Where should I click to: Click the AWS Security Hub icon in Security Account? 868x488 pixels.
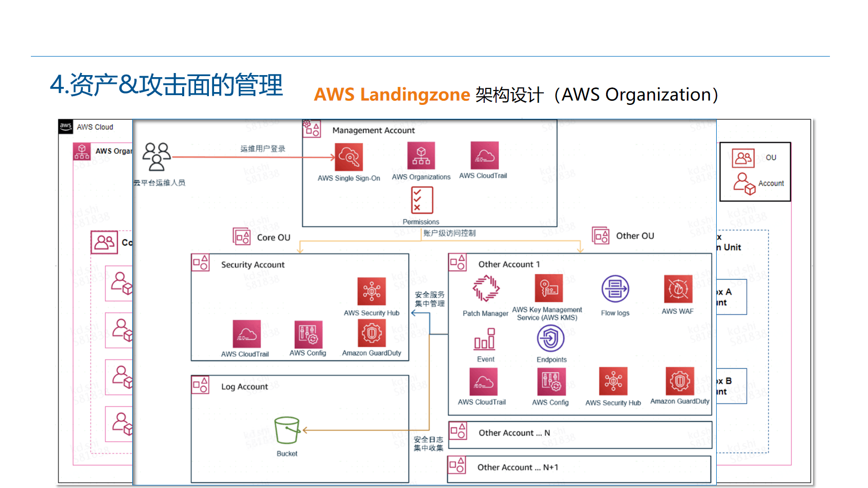tap(371, 292)
